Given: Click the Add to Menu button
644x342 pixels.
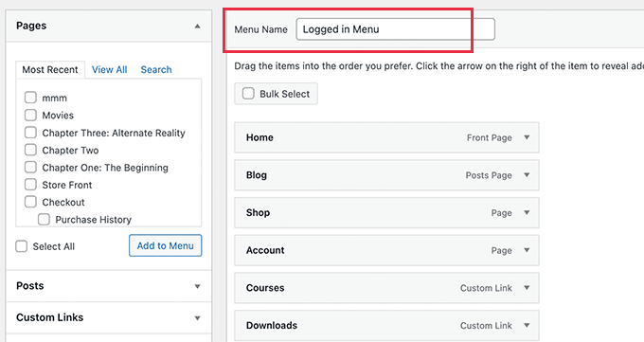Looking at the screenshot, I should [165, 245].
